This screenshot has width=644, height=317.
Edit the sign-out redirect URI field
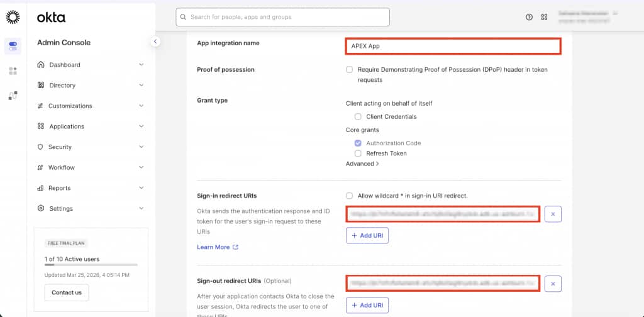[443, 283]
